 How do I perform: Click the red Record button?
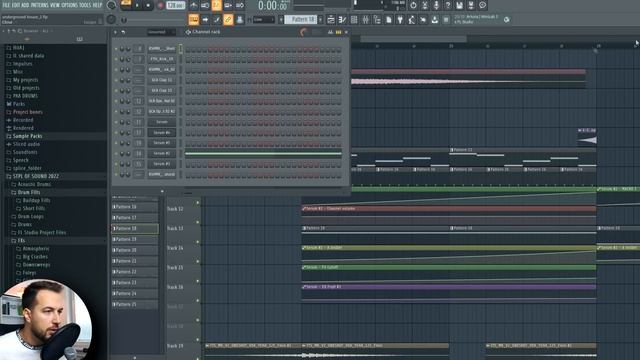click(160, 5)
